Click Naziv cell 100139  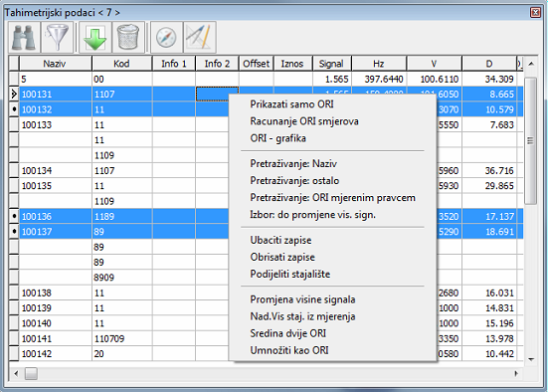[x=56, y=308]
